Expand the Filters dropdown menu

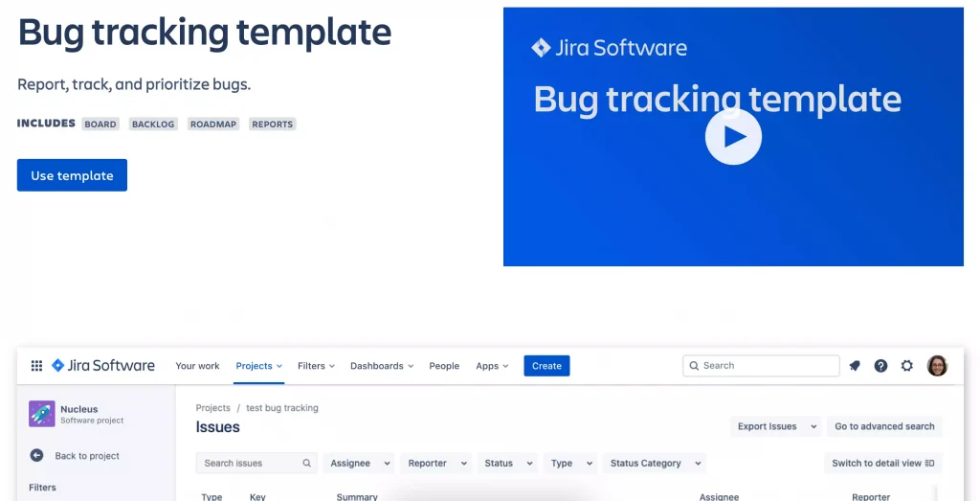316,366
